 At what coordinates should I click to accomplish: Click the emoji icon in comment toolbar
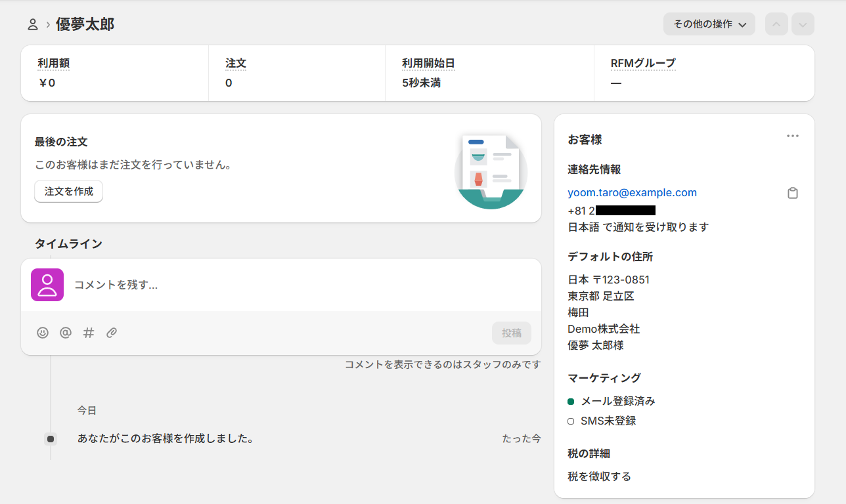(x=43, y=333)
